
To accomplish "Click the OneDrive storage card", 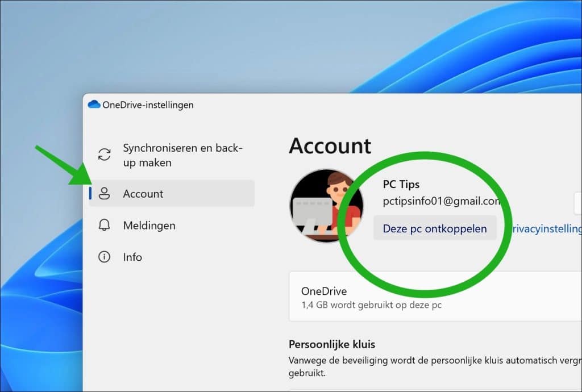I will [435, 297].
